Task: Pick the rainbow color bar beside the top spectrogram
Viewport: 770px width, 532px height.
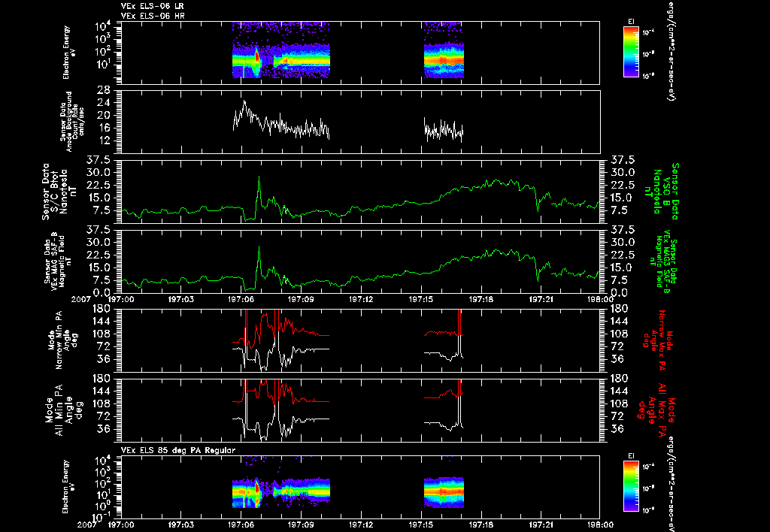Action: (631, 52)
